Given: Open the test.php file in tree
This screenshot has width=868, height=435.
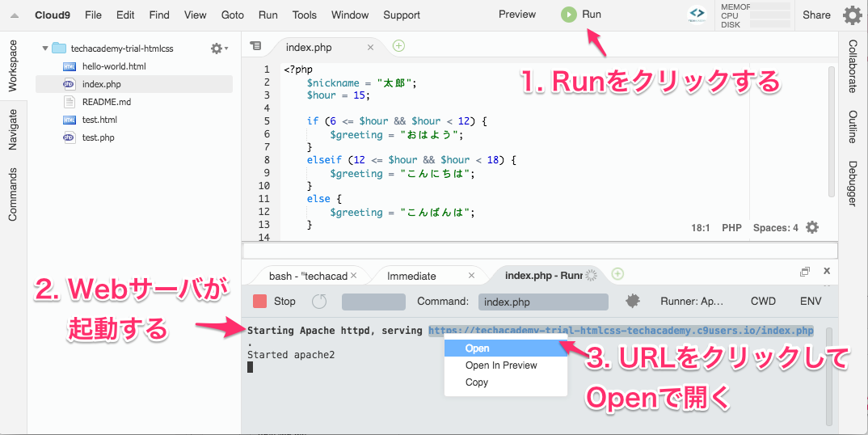Looking at the screenshot, I should coord(98,137).
